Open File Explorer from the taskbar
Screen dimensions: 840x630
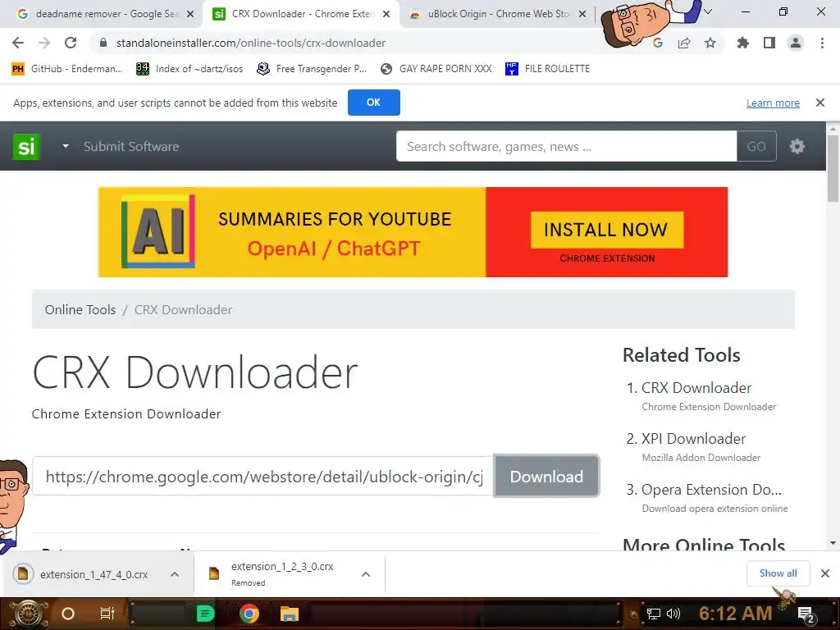[x=290, y=614]
